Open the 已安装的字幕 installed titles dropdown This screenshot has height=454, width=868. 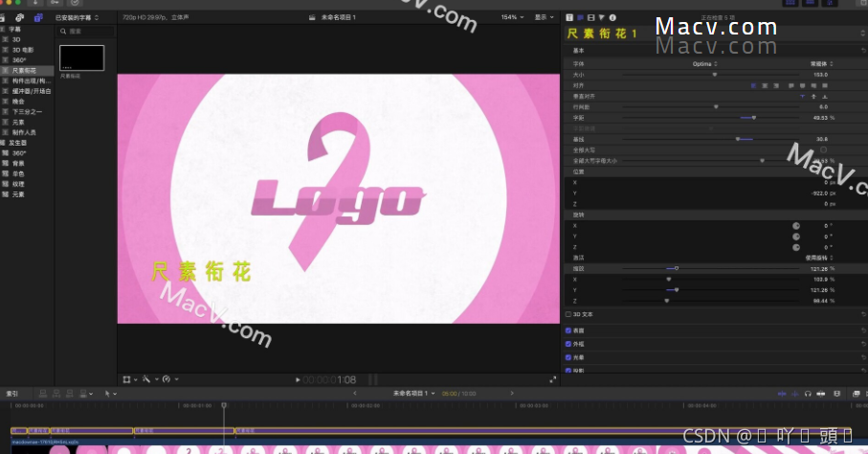[77, 18]
